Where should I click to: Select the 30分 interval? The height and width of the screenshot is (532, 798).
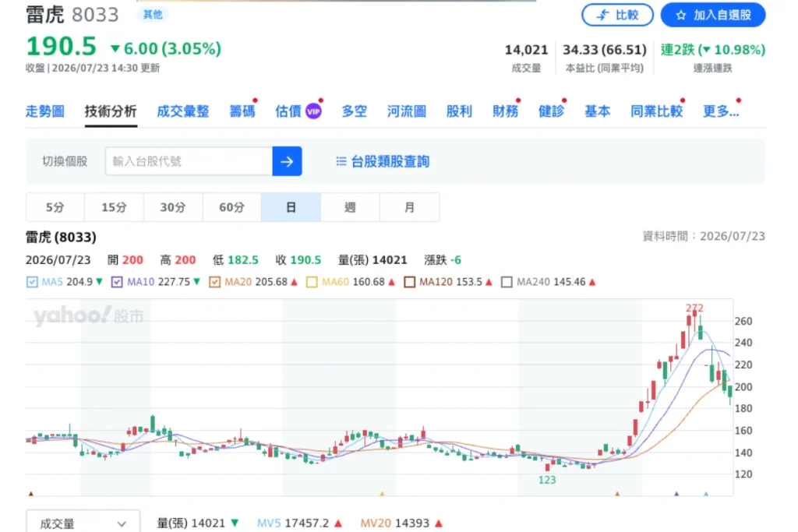click(173, 207)
